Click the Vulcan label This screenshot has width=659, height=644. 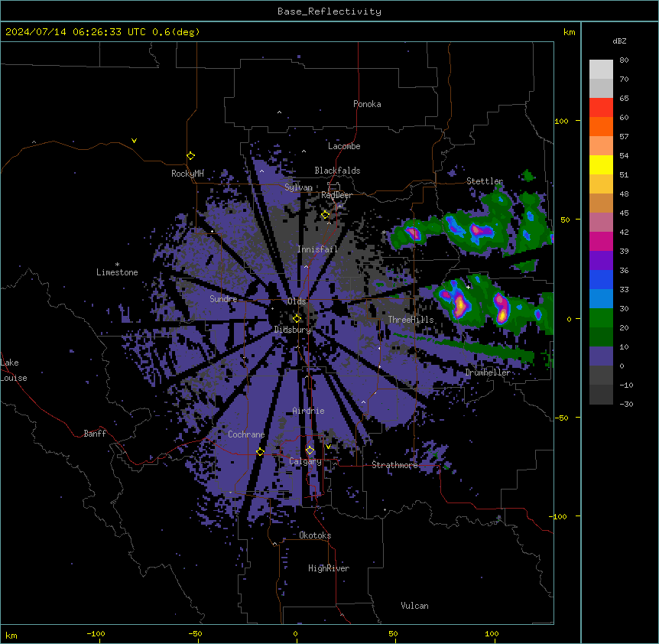click(415, 606)
